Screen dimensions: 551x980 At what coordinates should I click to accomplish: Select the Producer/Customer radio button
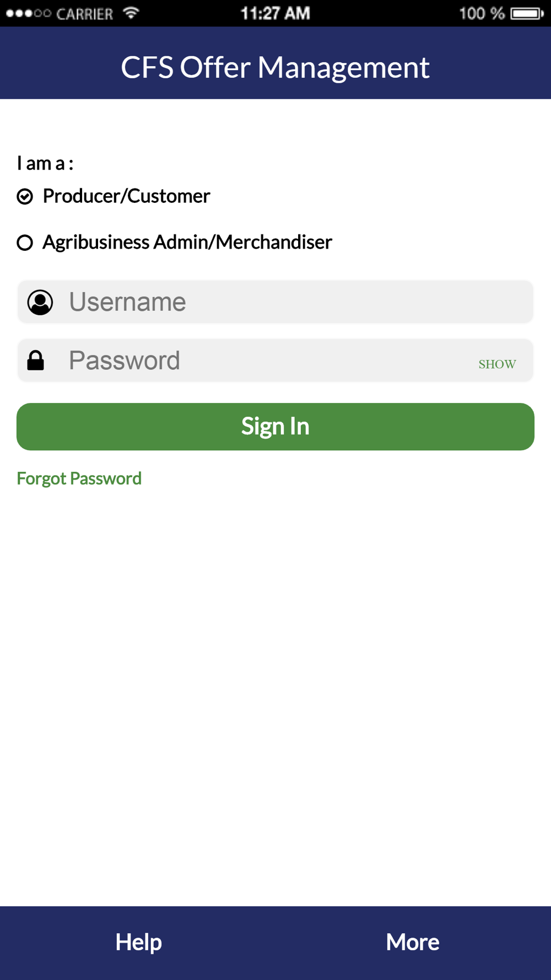(25, 196)
